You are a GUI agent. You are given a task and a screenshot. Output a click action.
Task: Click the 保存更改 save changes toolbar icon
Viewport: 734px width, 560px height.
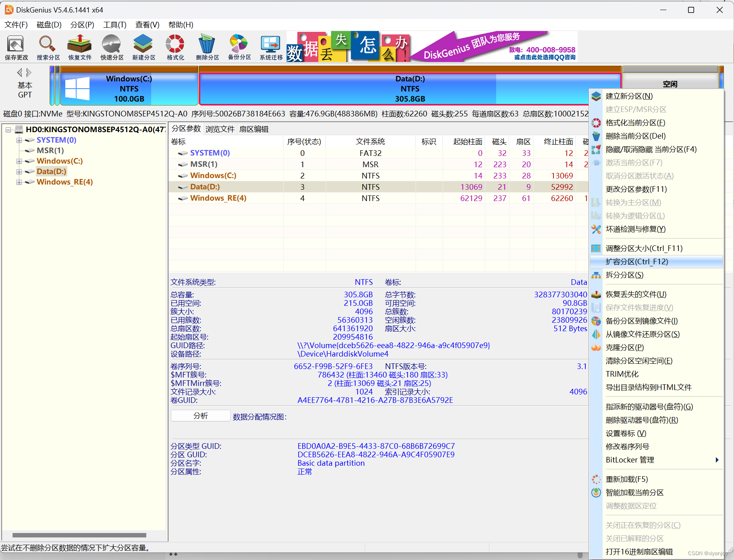[x=16, y=48]
